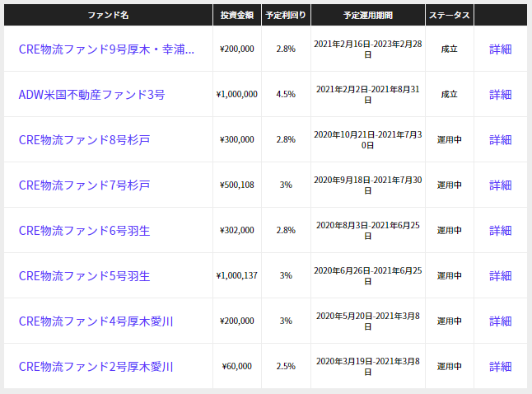Click 詳細 for CRE物流ファンド7号杉戸 row

click(x=501, y=185)
